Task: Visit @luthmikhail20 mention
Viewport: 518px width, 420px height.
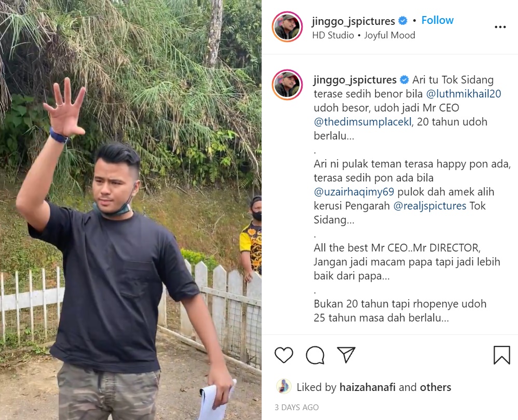Action: (464, 94)
